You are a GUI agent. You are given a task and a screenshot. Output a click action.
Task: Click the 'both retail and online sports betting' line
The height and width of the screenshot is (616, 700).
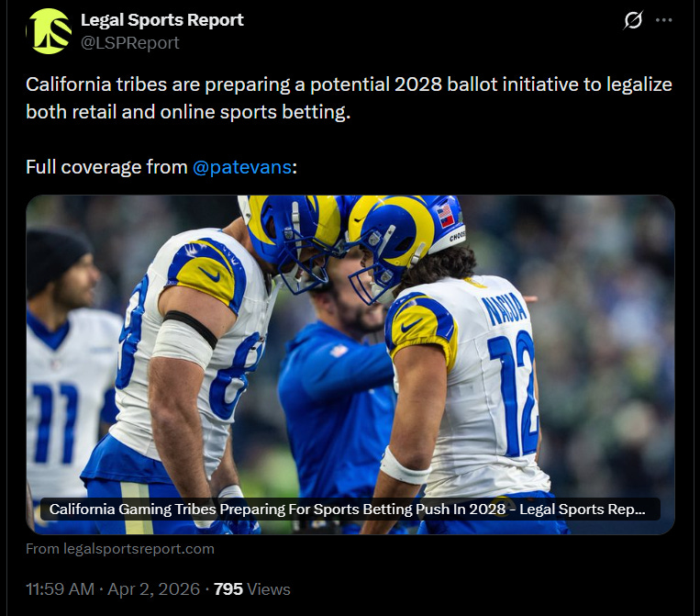click(x=188, y=112)
